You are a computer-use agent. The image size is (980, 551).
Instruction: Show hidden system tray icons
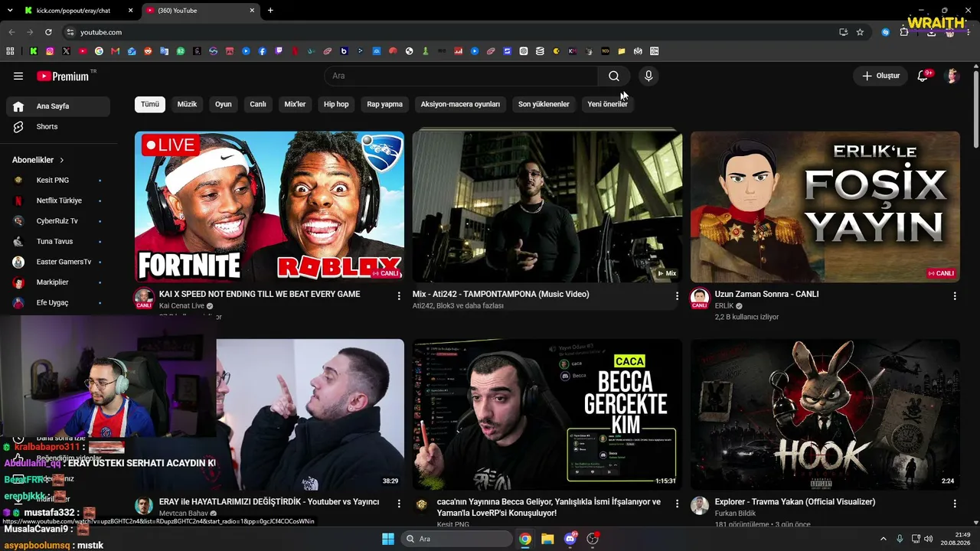(884, 539)
